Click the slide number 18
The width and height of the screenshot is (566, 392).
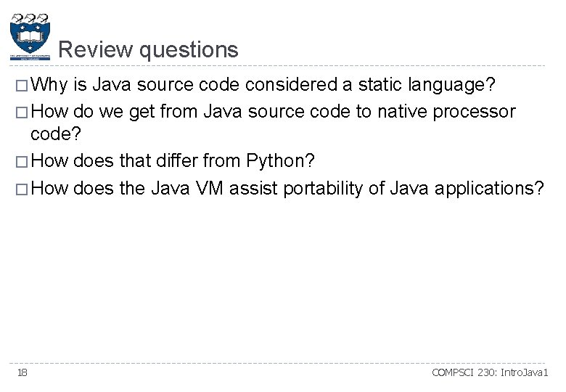tap(22, 372)
